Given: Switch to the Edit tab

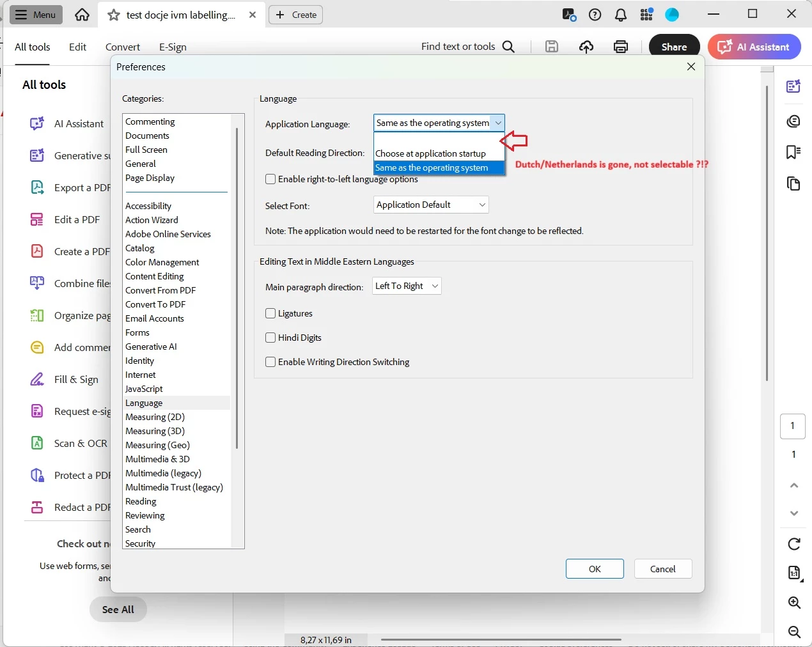Looking at the screenshot, I should pos(77,47).
